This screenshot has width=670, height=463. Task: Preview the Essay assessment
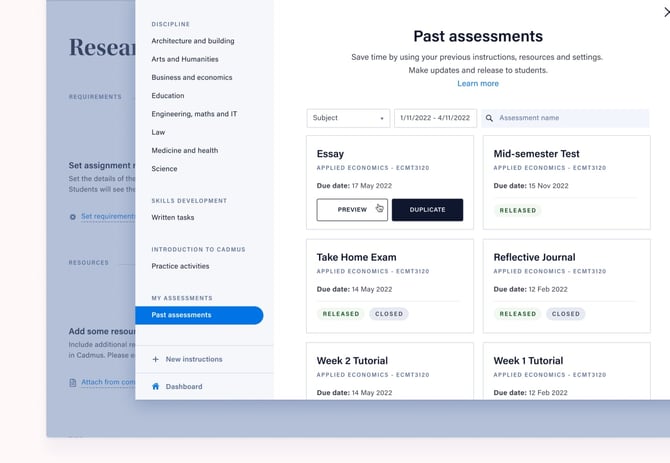(x=352, y=210)
